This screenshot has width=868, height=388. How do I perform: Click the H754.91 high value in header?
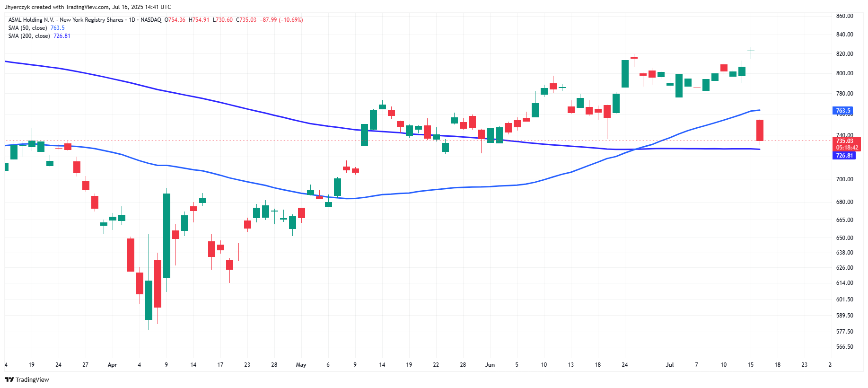pyautogui.click(x=199, y=20)
